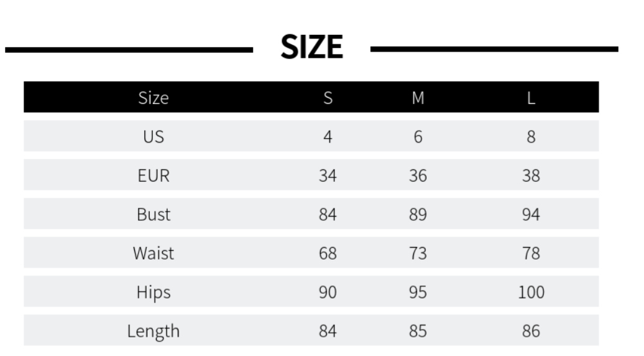
Task: Click the Waist value 68
Action: point(328,253)
